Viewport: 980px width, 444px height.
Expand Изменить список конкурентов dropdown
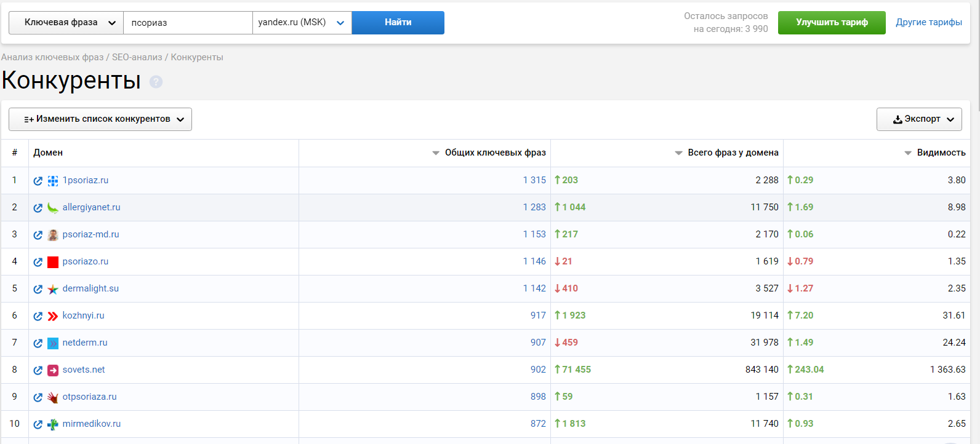[x=100, y=119]
